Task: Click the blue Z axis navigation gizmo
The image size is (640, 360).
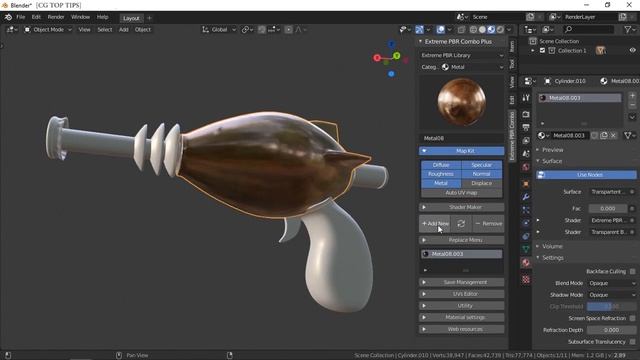Action: tap(391, 44)
